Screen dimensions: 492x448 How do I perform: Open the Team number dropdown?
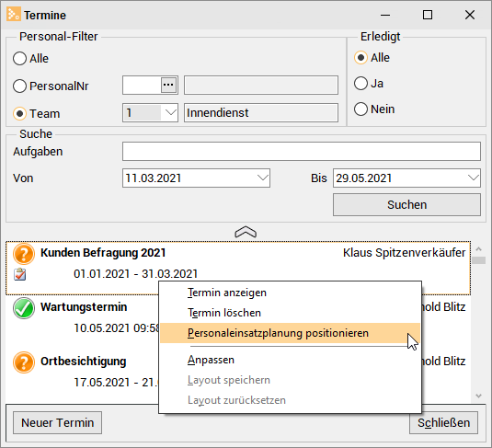coord(170,113)
